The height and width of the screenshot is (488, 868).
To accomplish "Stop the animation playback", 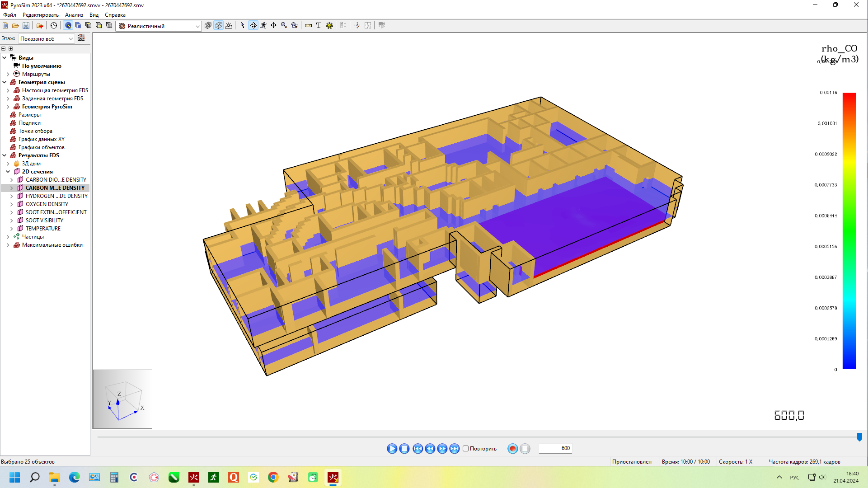I will click(x=404, y=449).
